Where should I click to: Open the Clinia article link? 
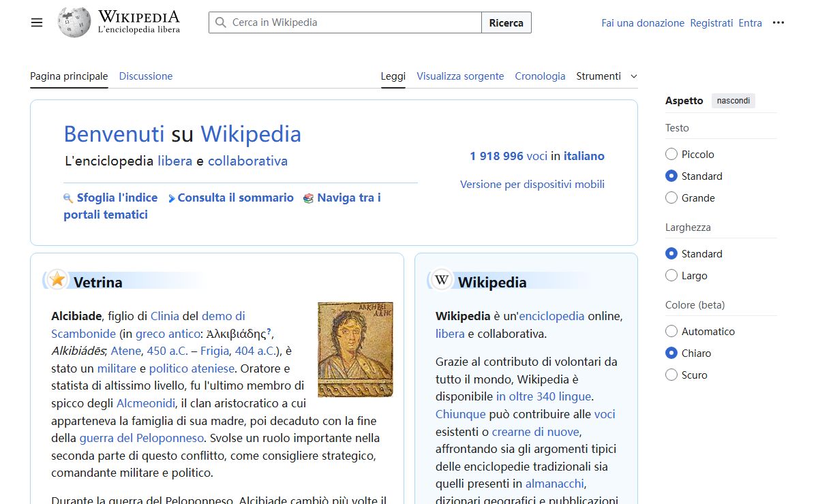[165, 316]
